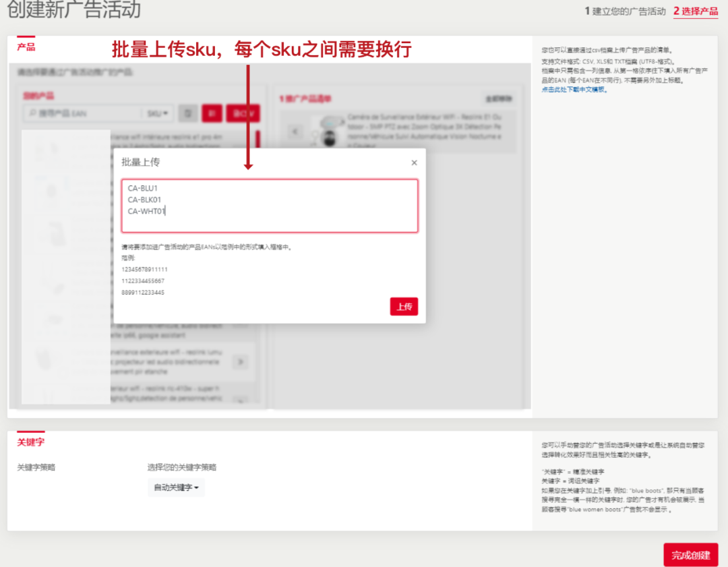Click the left arrow icon under 推广产品清单
Image resolution: width=728 pixels, height=567 pixels.
[295, 133]
